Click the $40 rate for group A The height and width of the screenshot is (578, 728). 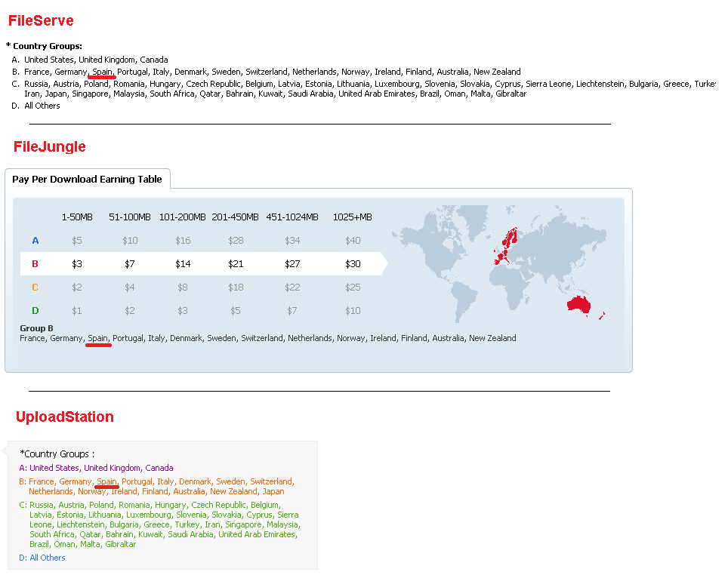353,240
